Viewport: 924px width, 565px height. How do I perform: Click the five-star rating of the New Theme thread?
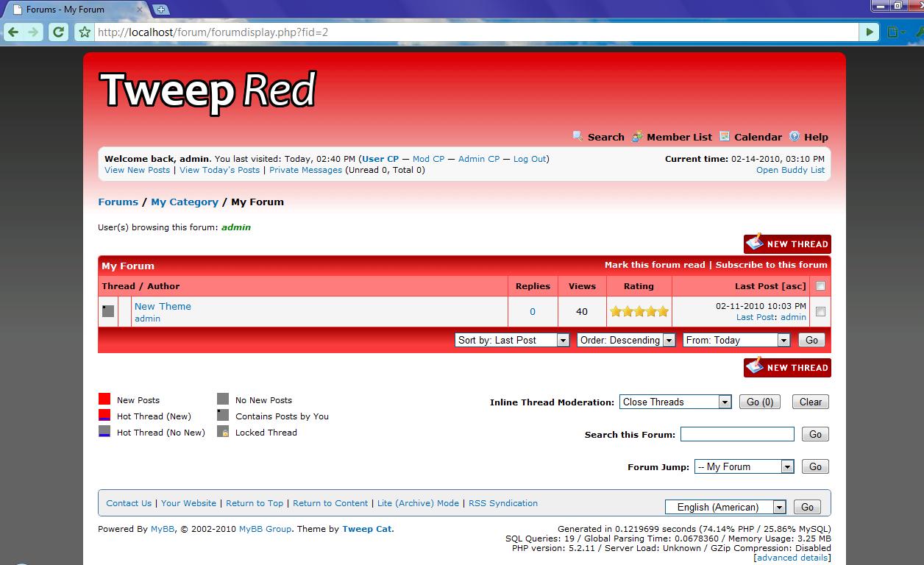(x=639, y=312)
